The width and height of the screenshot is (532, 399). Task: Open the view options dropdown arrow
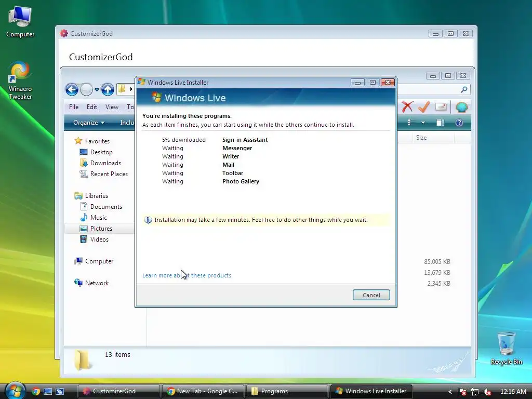423,123
